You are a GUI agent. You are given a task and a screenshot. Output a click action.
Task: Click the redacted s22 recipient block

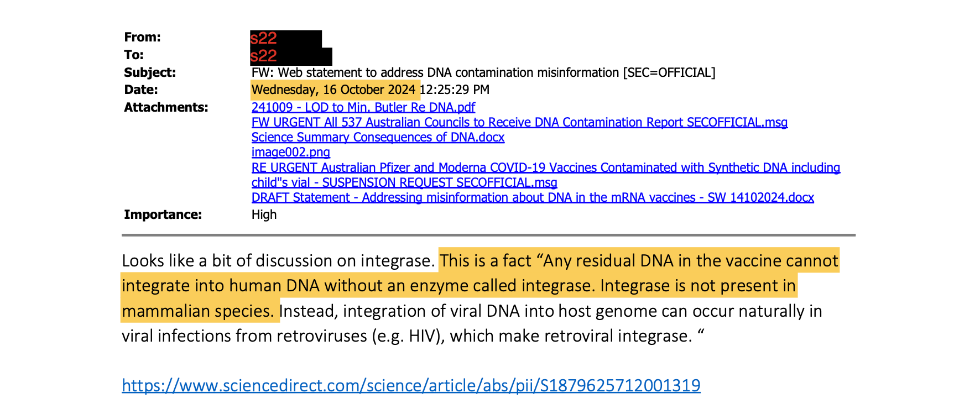(x=291, y=56)
